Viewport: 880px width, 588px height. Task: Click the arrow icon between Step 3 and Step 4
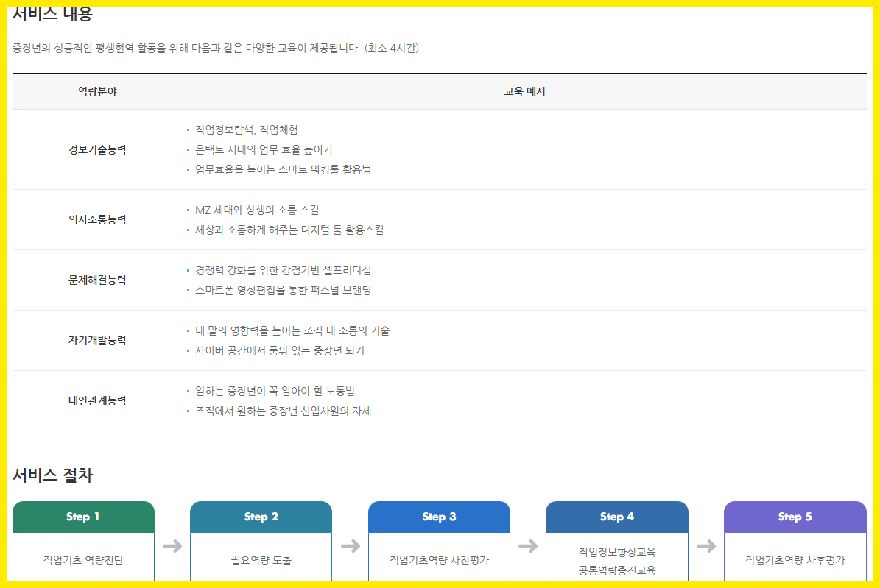[x=529, y=546]
